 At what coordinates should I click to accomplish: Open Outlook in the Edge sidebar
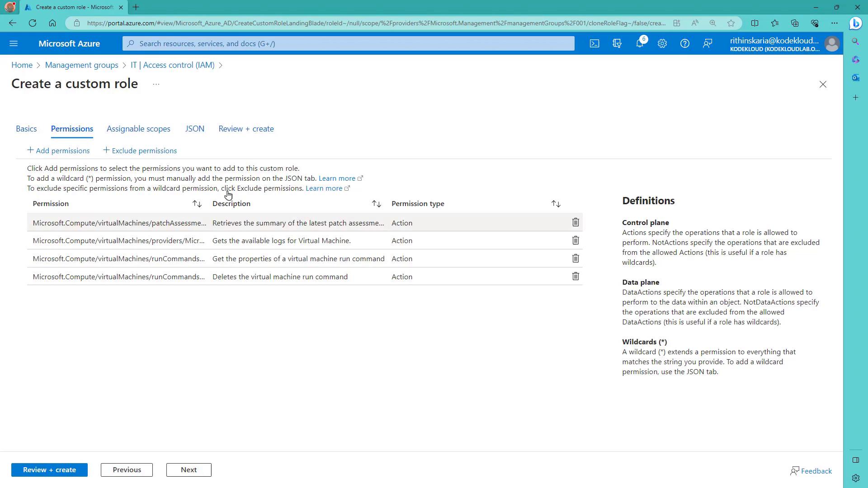pyautogui.click(x=855, y=78)
